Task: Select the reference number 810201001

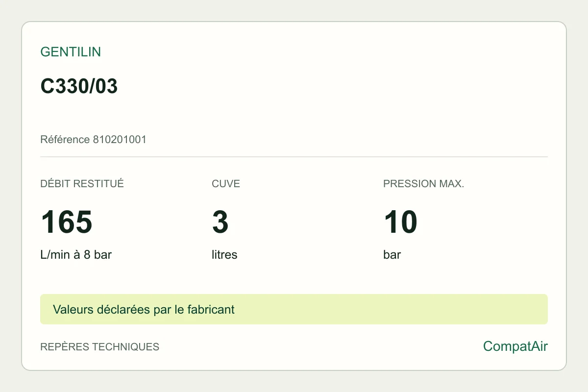Action: pos(120,140)
